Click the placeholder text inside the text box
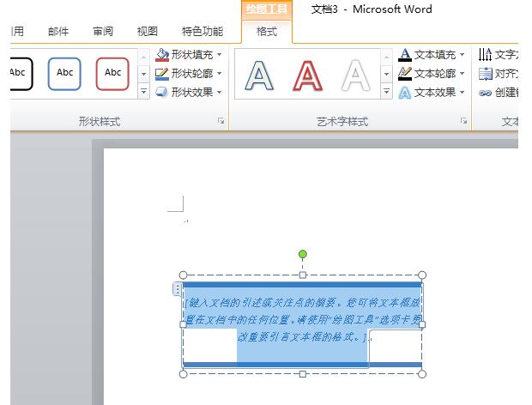The height and width of the screenshot is (405, 532). pyautogui.click(x=303, y=320)
